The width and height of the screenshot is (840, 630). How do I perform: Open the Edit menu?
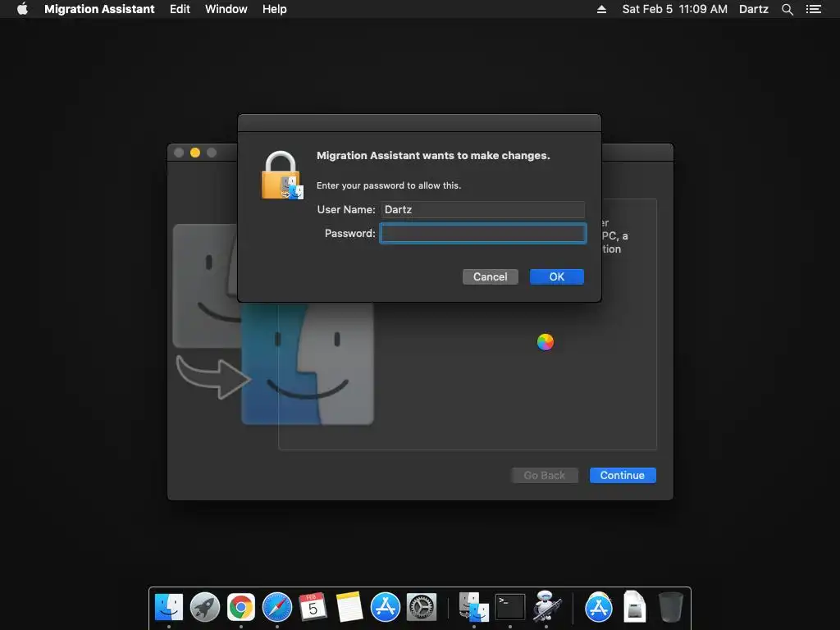[x=180, y=9]
